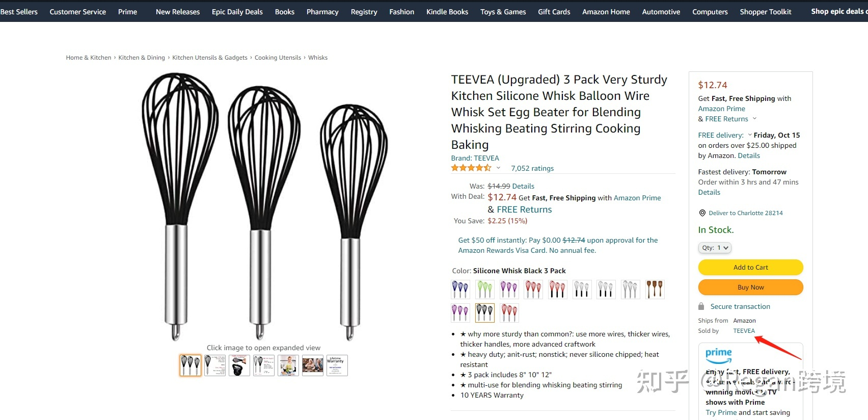This screenshot has height=420, width=868.
Task: Click the Prime logo in the sidebar box
Action: click(718, 355)
